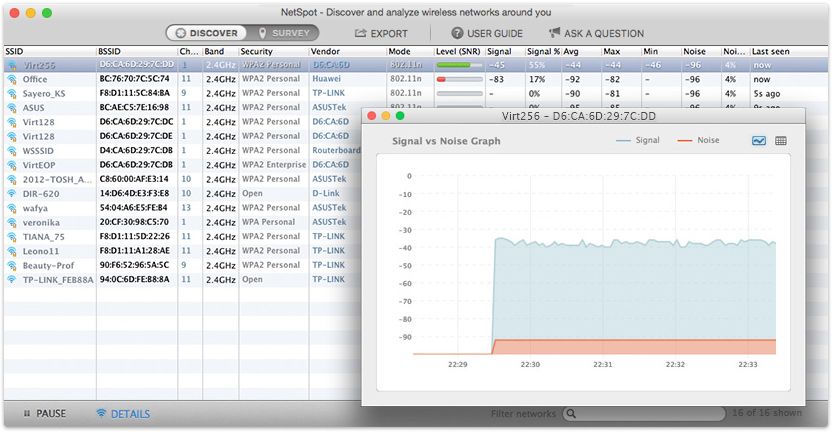832x432 pixels.
Task: Click the 22:31 time label on graph
Action: click(x=602, y=365)
